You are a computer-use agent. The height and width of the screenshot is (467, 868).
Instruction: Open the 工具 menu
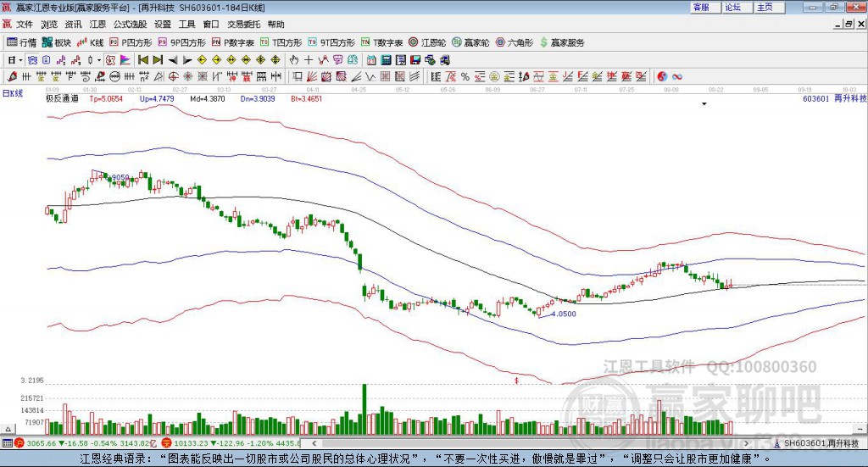(x=187, y=25)
